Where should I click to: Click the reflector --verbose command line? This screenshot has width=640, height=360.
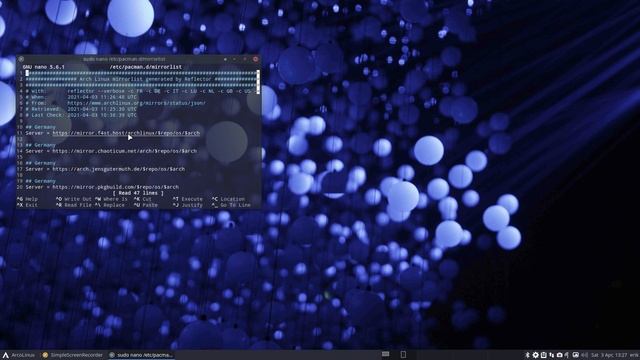tap(159, 91)
